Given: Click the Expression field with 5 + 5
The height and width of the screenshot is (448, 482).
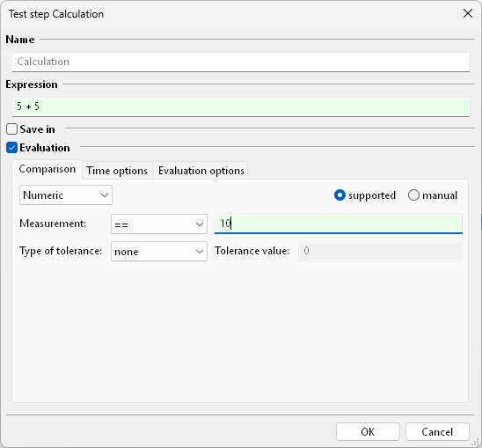Looking at the screenshot, I should (241, 106).
